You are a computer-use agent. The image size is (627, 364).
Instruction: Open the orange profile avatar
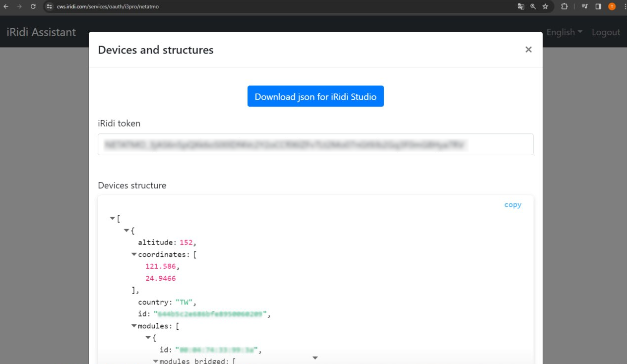(x=612, y=6)
